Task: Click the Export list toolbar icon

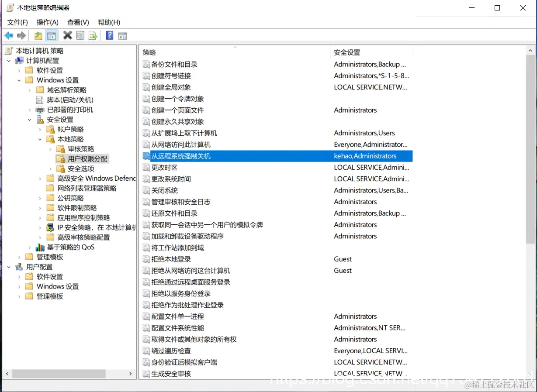Action: point(93,35)
